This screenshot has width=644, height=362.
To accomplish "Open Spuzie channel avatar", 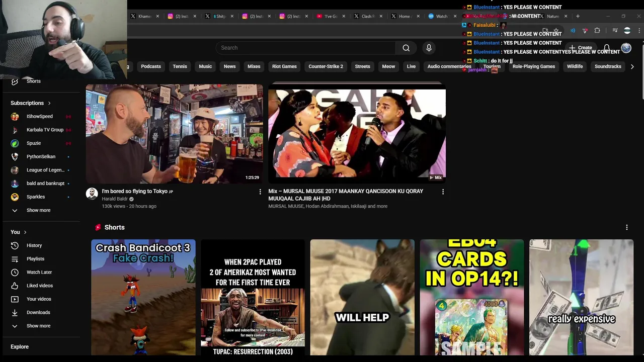I will point(15,143).
